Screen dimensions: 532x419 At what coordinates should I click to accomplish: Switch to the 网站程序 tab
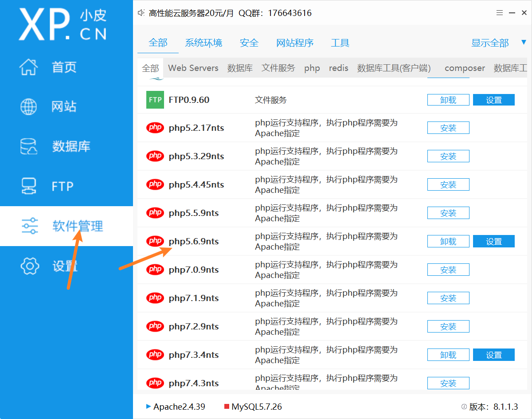(295, 43)
